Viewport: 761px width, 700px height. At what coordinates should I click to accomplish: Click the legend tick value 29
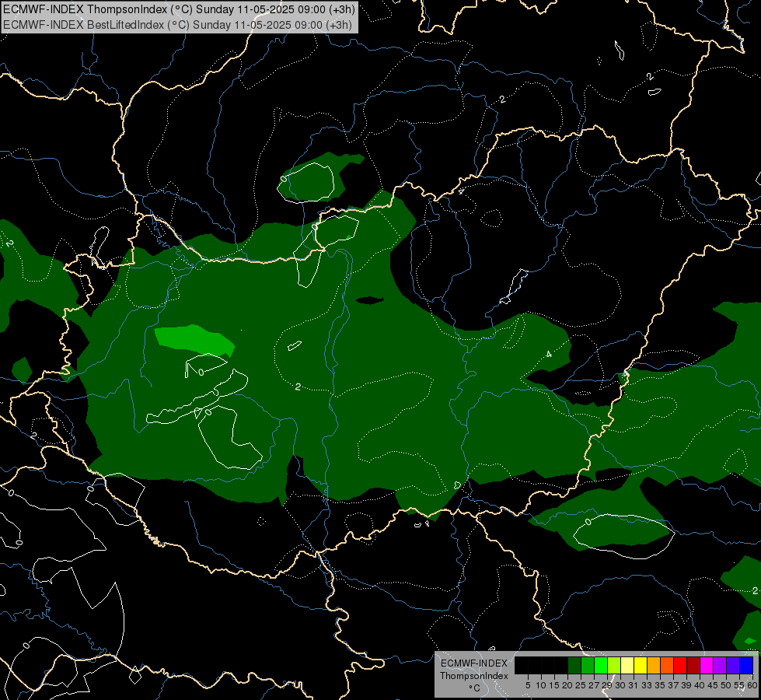tap(608, 685)
